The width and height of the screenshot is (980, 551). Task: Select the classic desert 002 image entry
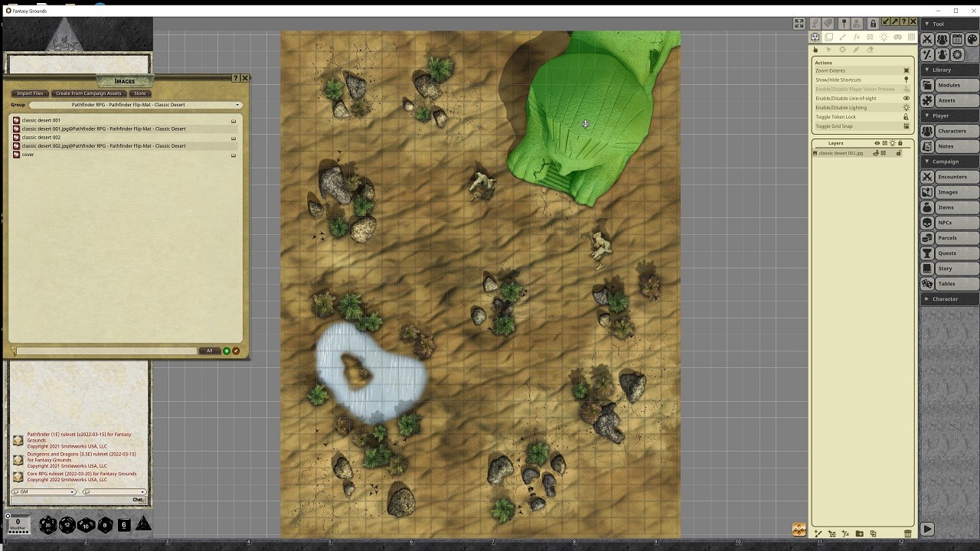point(41,137)
